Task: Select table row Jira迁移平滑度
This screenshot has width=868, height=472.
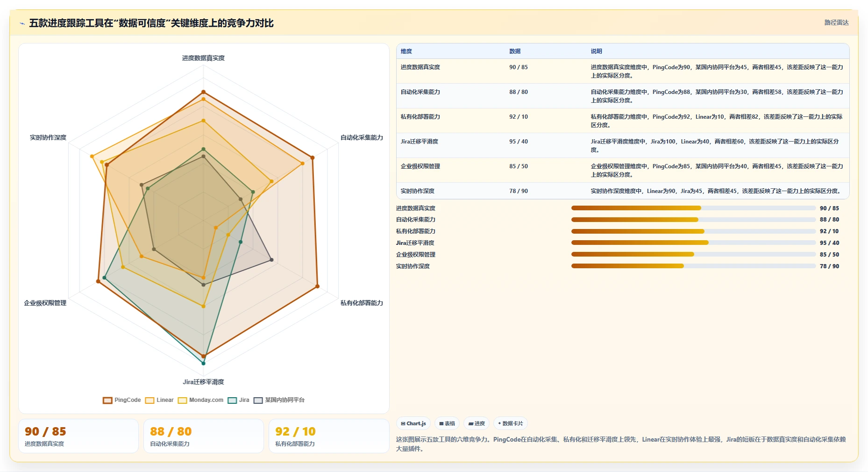Action: 623,145
